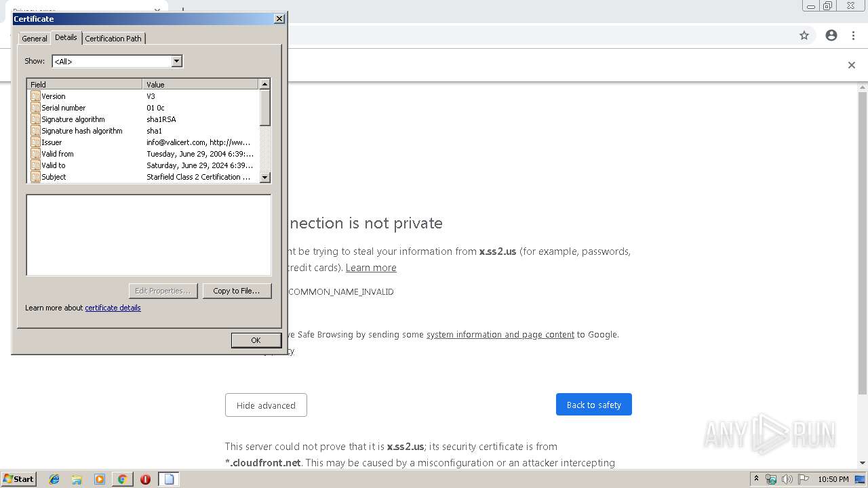Open the certificate details help link
This screenshot has height=488, width=868.
(x=113, y=308)
